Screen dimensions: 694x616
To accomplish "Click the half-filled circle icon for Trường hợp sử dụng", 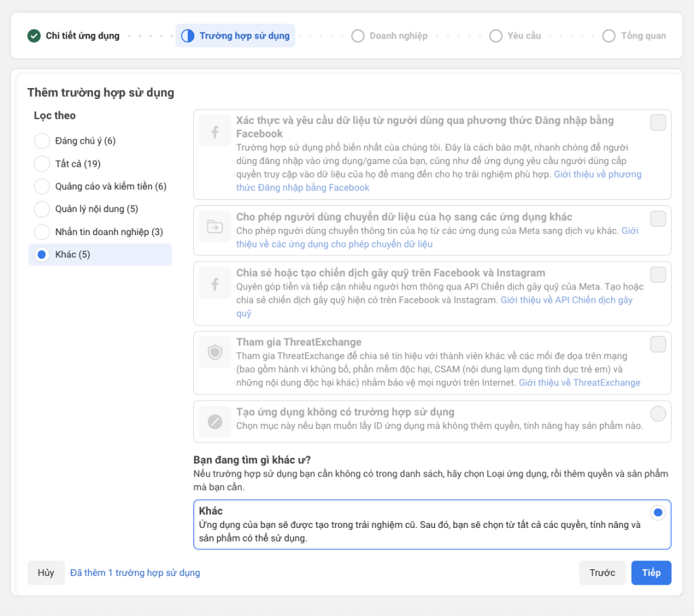I will click(188, 36).
